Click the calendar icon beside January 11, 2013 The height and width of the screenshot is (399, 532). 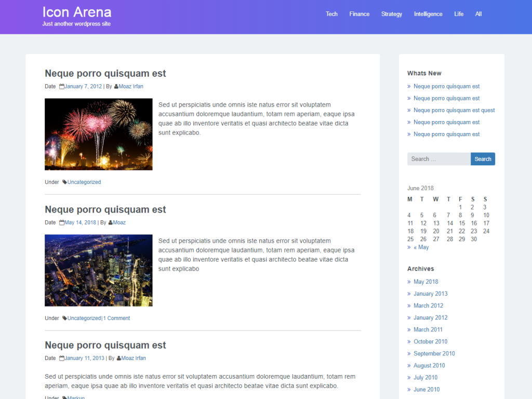pos(62,358)
